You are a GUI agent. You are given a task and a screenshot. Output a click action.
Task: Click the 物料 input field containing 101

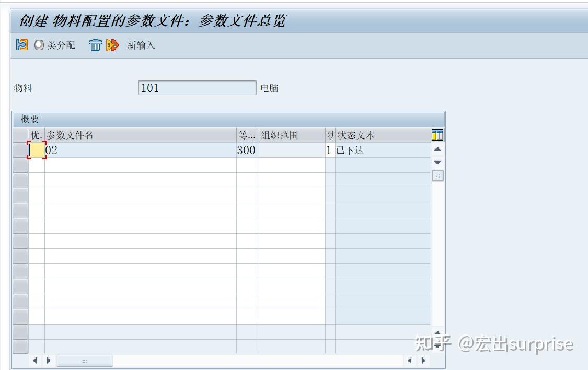[x=197, y=88]
